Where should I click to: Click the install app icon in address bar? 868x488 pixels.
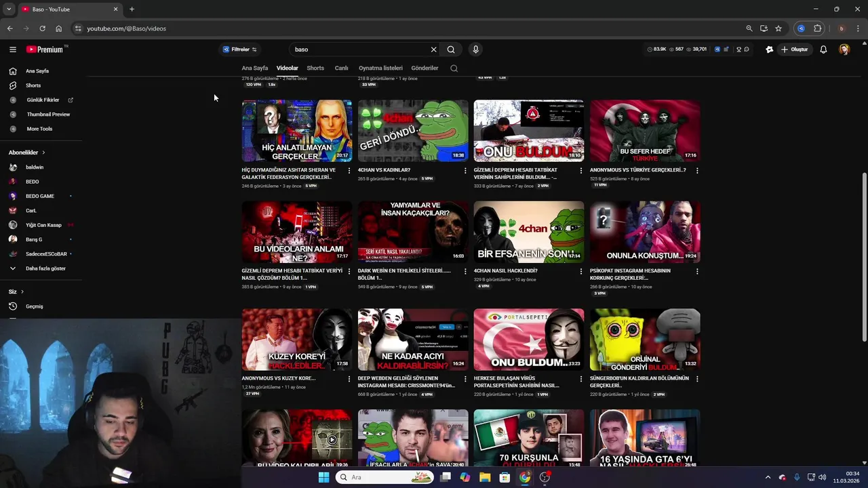[764, 28]
